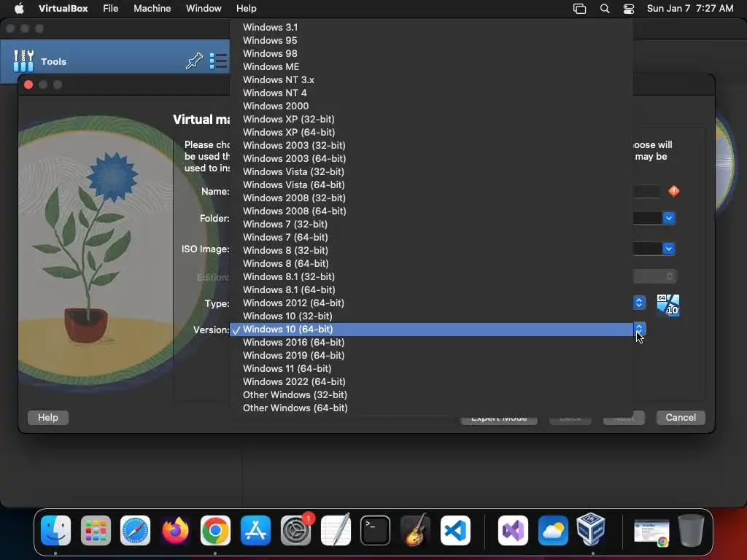Select Windows 2000 version
This screenshot has width=747, height=560.
pos(432,106)
